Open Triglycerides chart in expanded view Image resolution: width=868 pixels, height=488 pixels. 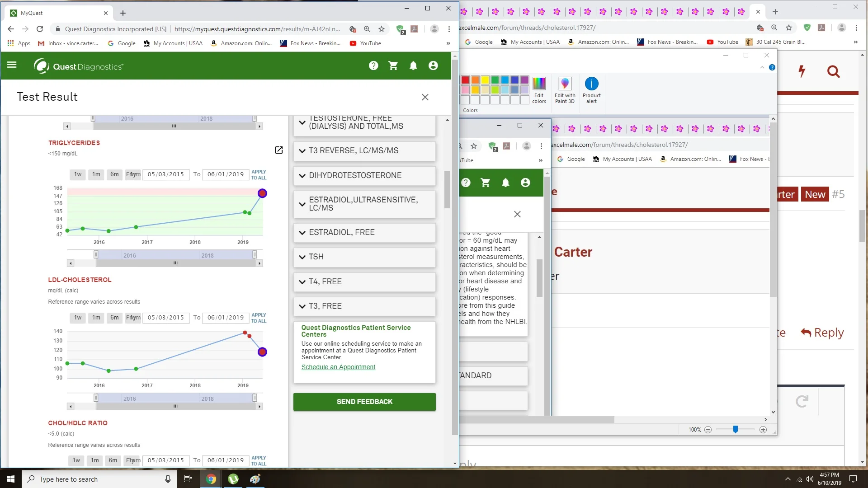279,150
